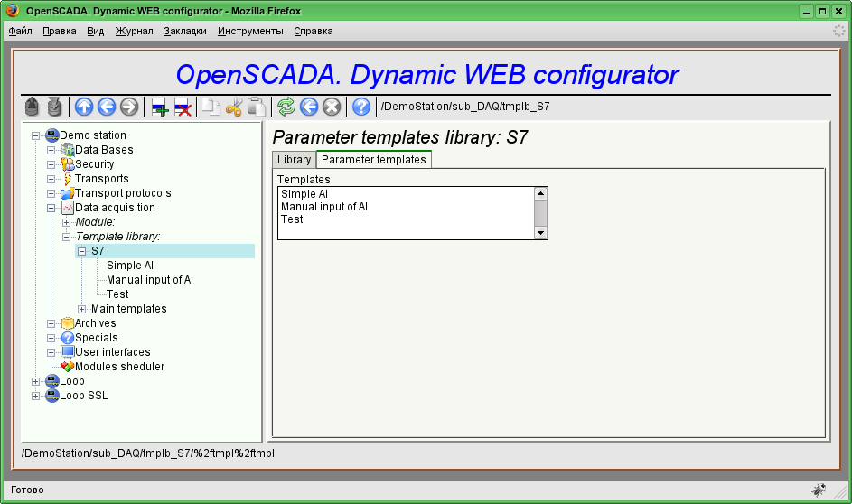Screen dimensions: 852x504
Task: Expand the Archives tree node
Action: [51, 323]
